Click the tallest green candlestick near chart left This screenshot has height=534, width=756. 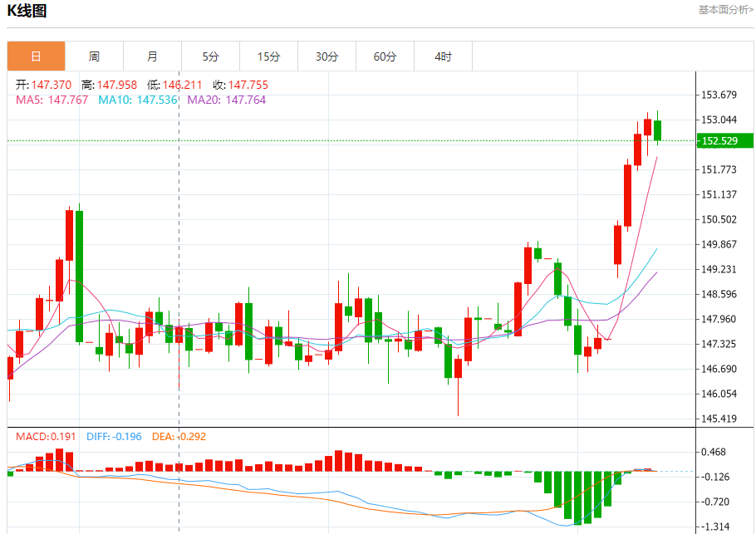pos(80,277)
